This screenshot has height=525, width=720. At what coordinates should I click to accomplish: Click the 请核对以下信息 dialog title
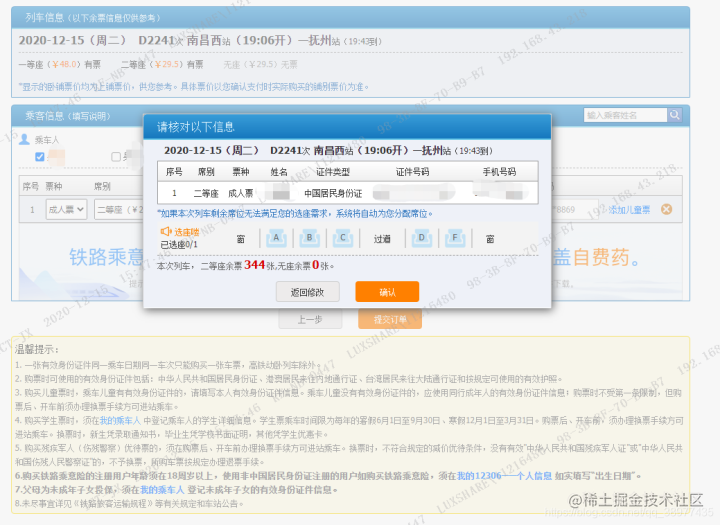(196, 127)
